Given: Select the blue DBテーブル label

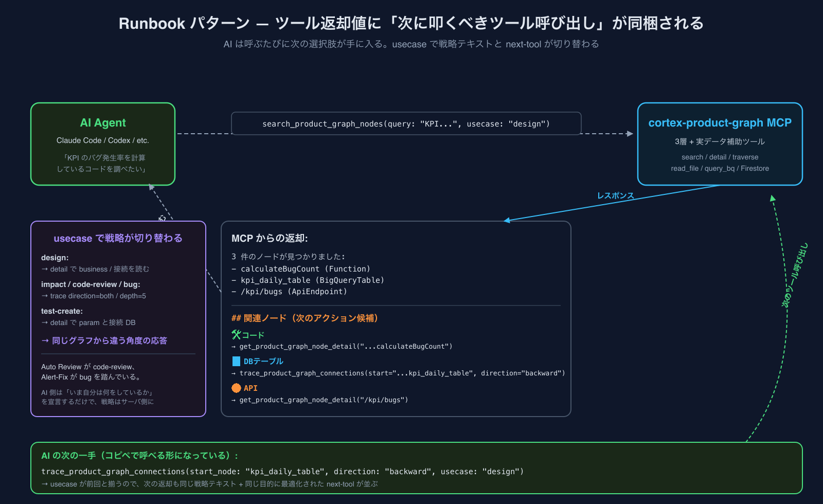Looking at the screenshot, I should 263,362.
